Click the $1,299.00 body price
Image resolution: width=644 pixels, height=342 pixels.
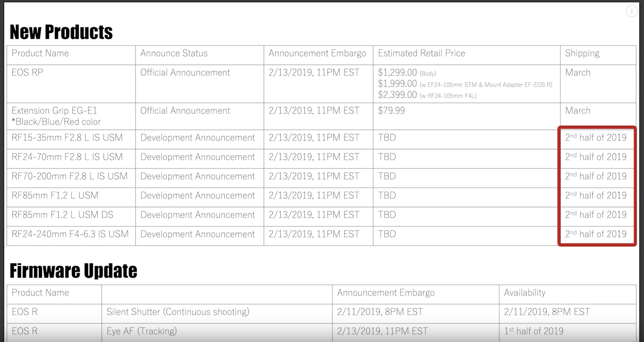pos(397,73)
